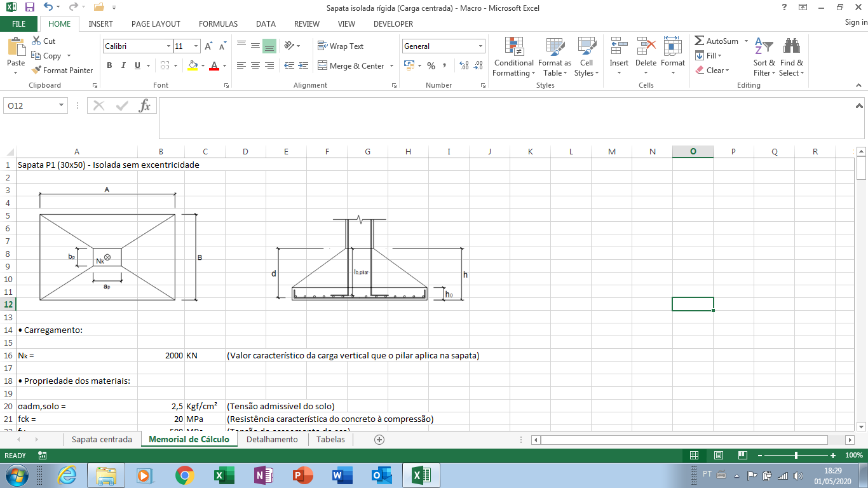Open Conditional Formatting icon in Styles
The image size is (868, 488).
click(514, 46)
